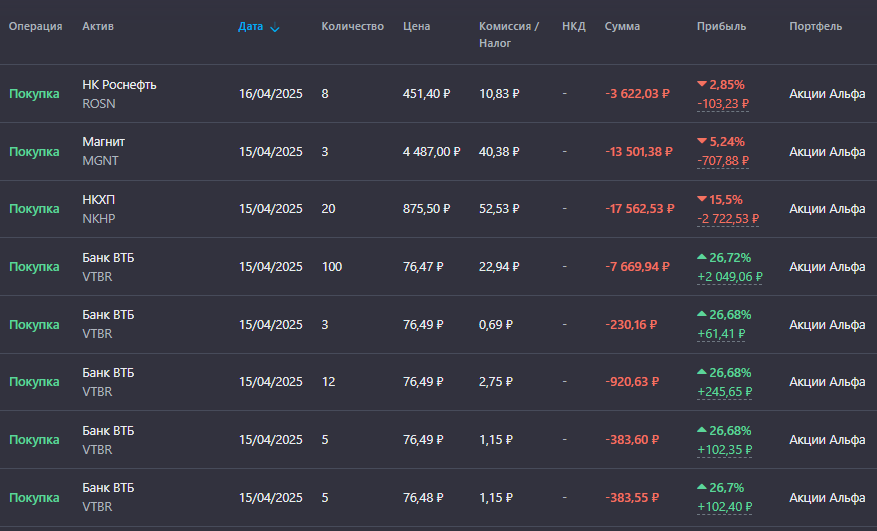
Task: Click the Сумма column header
Action: coord(622,26)
